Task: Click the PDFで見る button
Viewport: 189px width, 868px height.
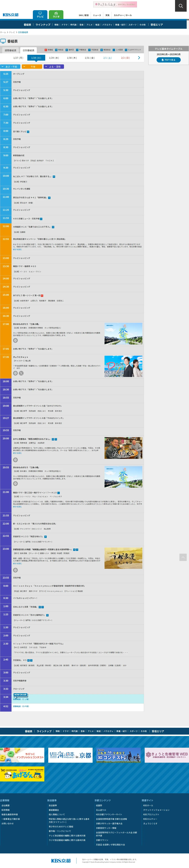Action: 169,60
